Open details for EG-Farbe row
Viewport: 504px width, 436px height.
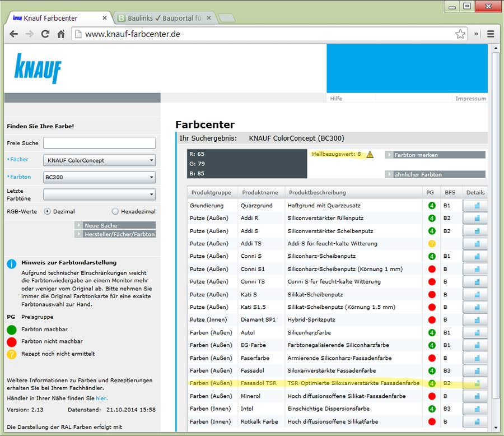click(475, 345)
